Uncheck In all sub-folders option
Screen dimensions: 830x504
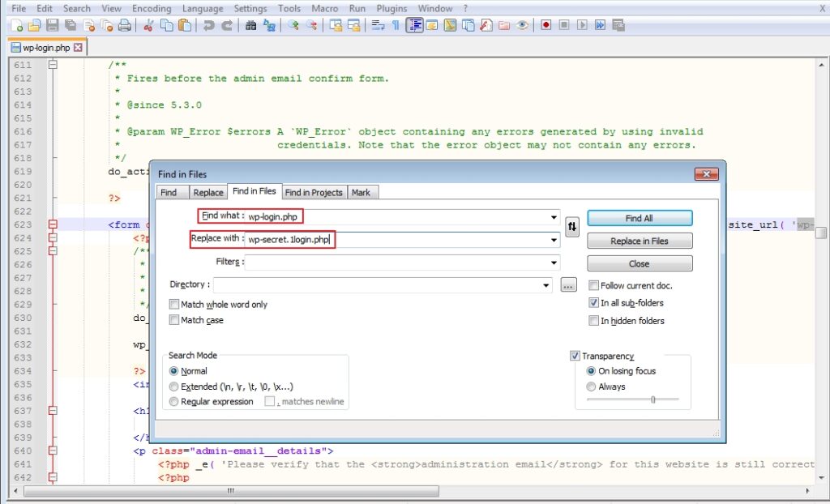point(594,303)
